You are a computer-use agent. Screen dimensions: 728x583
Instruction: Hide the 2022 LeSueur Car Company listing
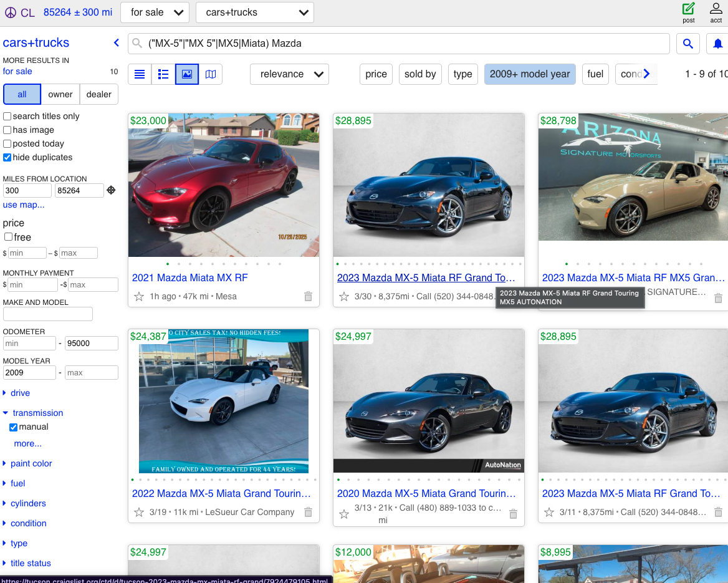click(309, 512)
